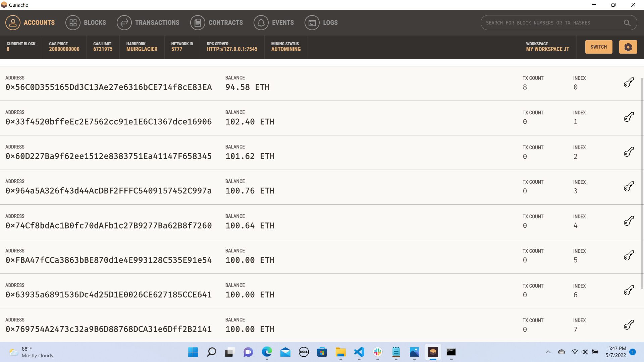
Task: Reveal key for account ending in 16906
Action: (x=629, y=117)
